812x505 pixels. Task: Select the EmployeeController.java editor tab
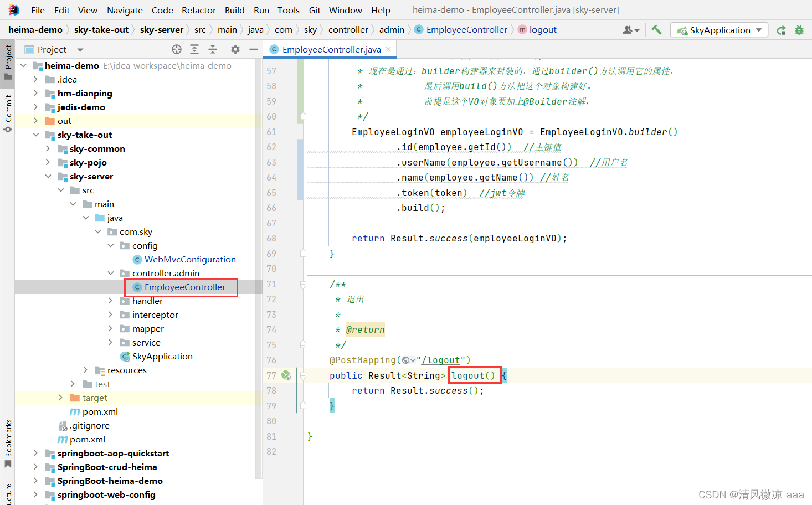(x=331, y=49)
